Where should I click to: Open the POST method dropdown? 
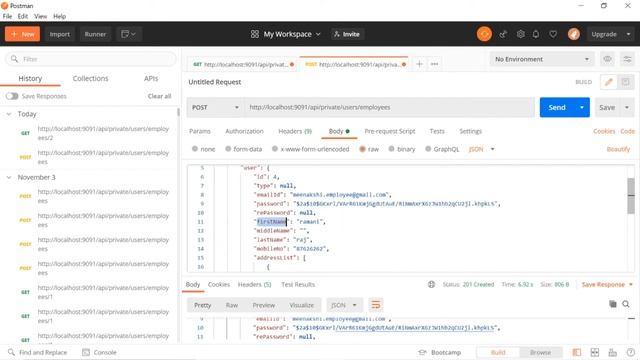click(x=216, y=107)
